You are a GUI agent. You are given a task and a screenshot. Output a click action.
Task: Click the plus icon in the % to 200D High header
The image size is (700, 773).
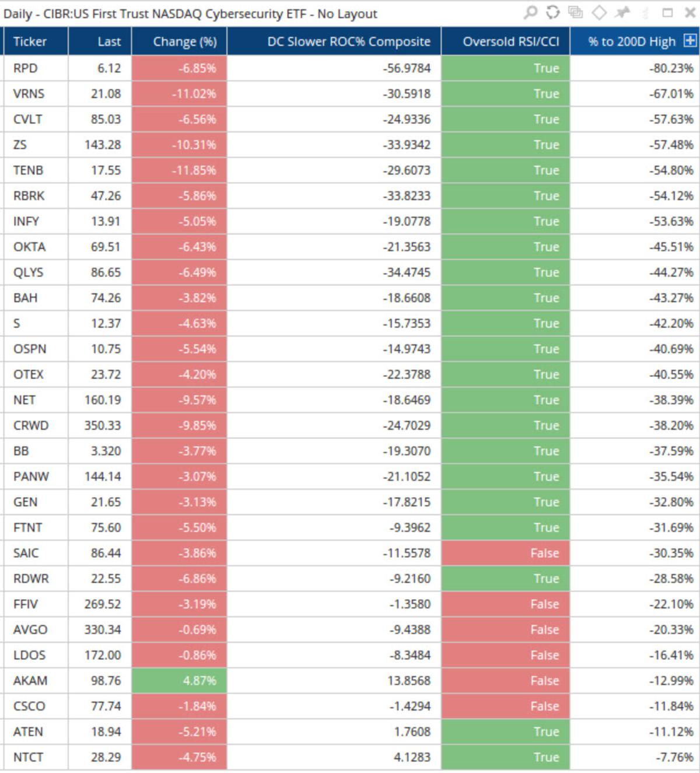(691, 41)
